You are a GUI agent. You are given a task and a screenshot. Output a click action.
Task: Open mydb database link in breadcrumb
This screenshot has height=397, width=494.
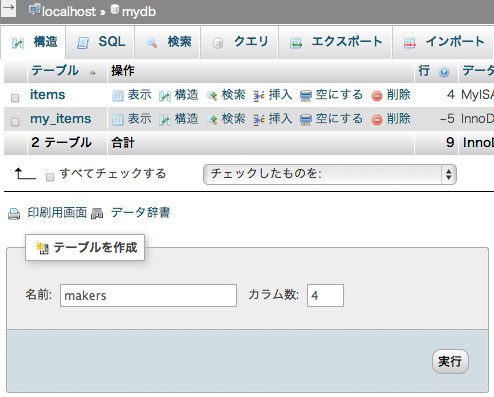[139, 12]
